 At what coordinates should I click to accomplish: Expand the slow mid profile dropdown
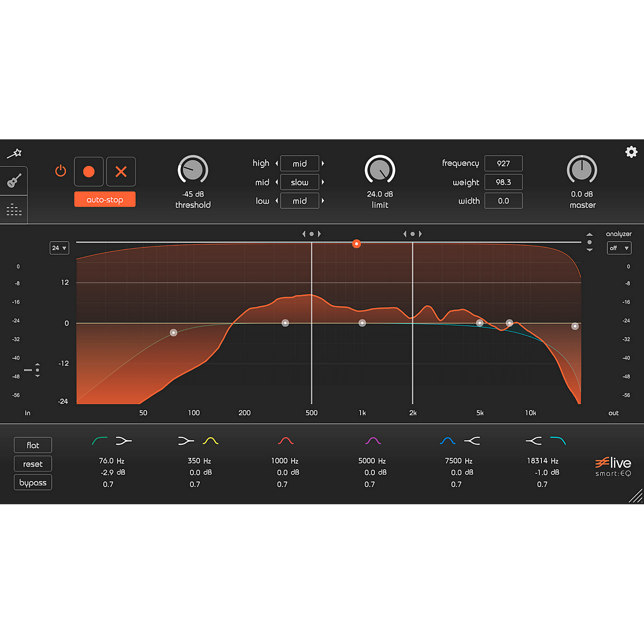(x=299, y=182)
